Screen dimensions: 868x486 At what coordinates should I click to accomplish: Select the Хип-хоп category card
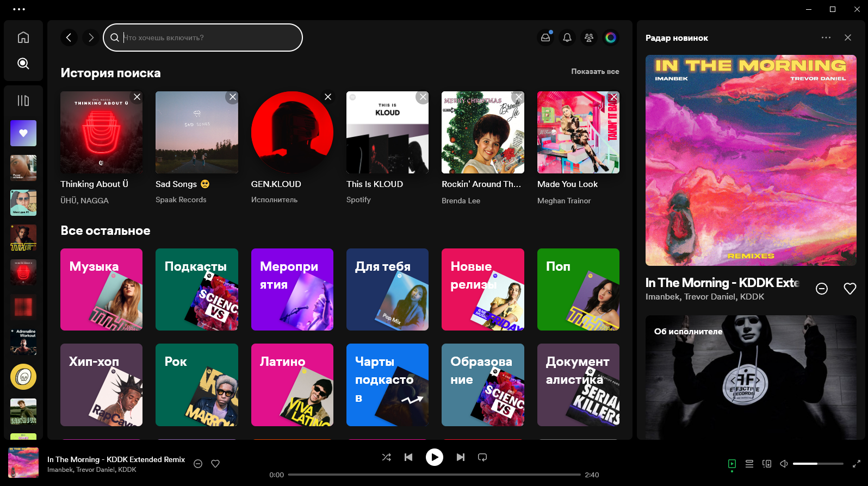(x=101, y=385)
